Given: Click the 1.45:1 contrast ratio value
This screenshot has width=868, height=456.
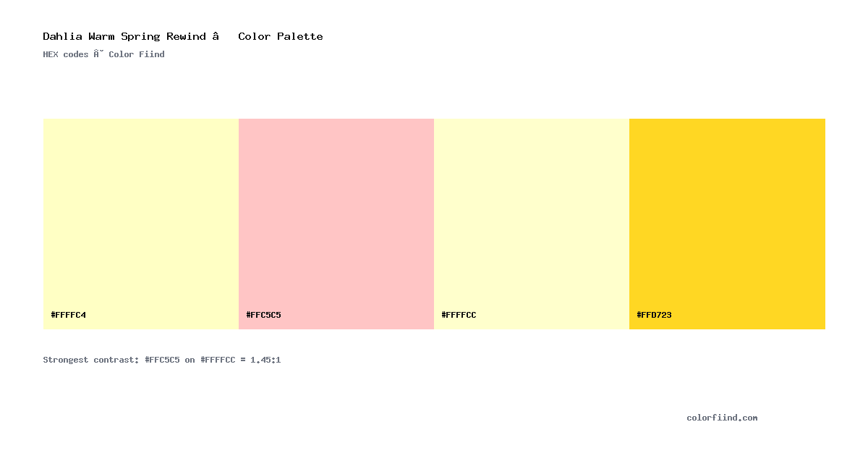Looking at the screenshot, I should (265, 360).
